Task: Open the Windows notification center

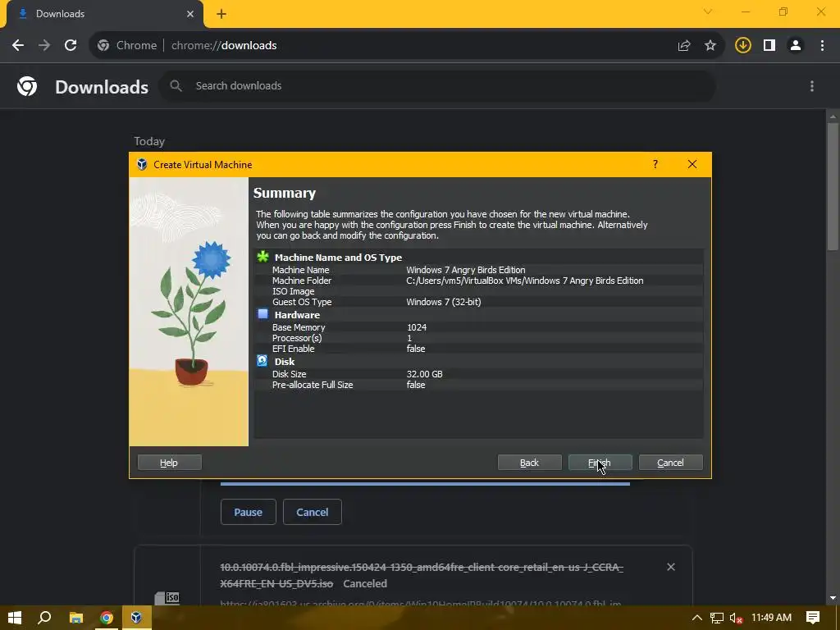Action: [813, 618]
